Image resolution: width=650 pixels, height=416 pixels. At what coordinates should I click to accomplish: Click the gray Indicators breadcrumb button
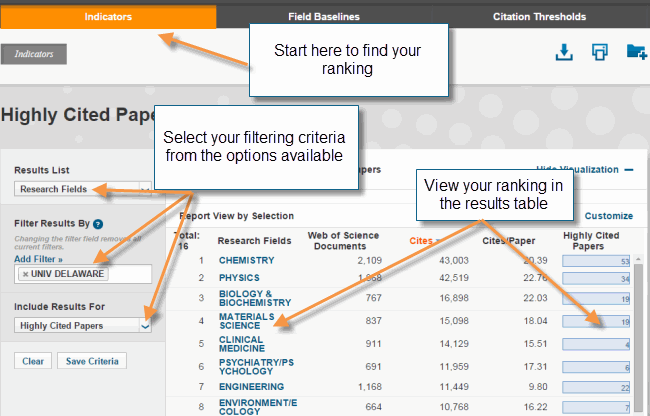click(34, 54)
